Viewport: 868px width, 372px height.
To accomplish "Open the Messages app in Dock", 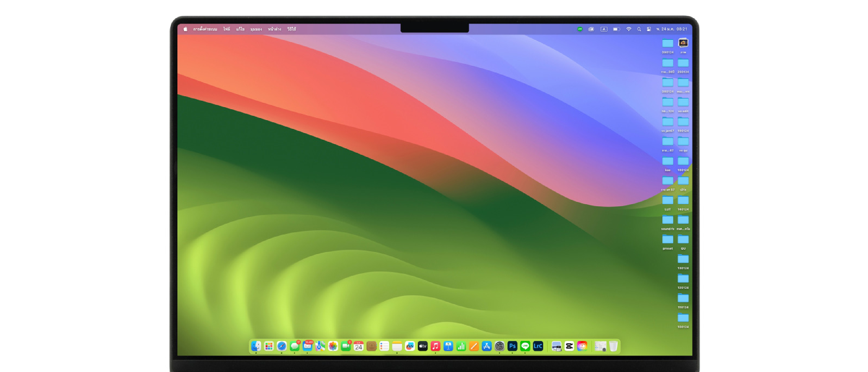I will [x=294, y=346].
